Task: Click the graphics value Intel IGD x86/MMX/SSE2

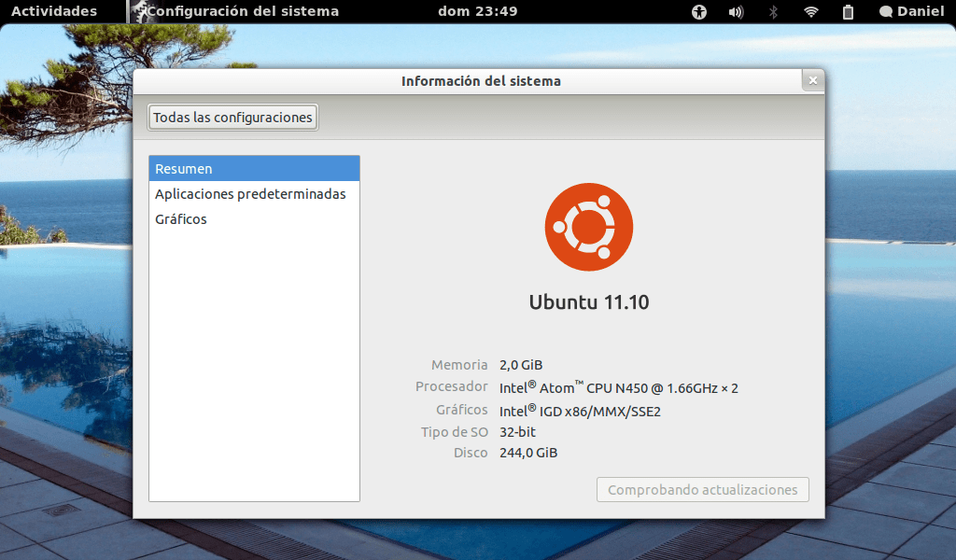Action: (580, 412)
